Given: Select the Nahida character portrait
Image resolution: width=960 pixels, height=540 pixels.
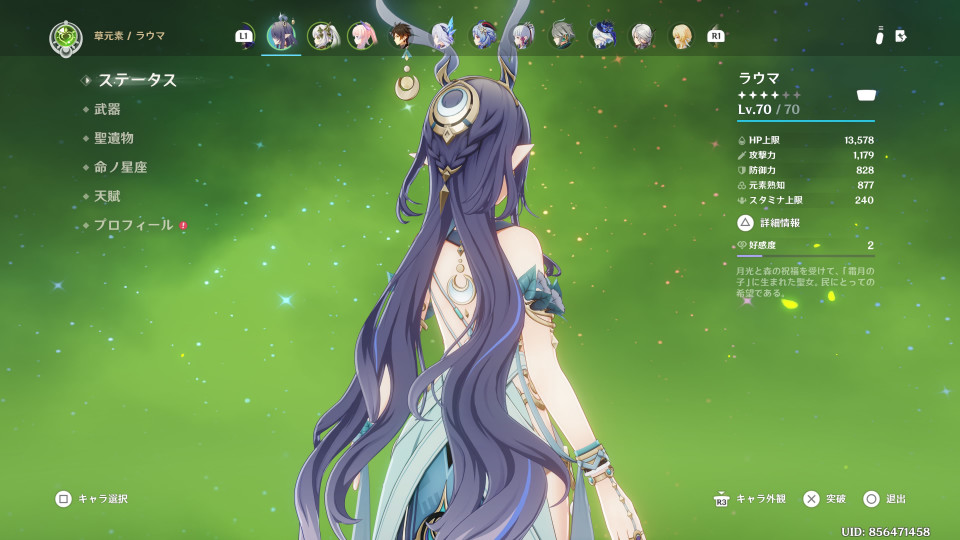Looking at the screenshot, I should coord(323,36).
